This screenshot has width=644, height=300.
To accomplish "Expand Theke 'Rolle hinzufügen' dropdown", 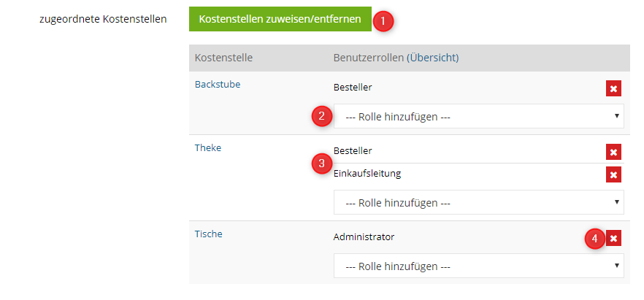I will pyautogui.click(x=478, y=202).
